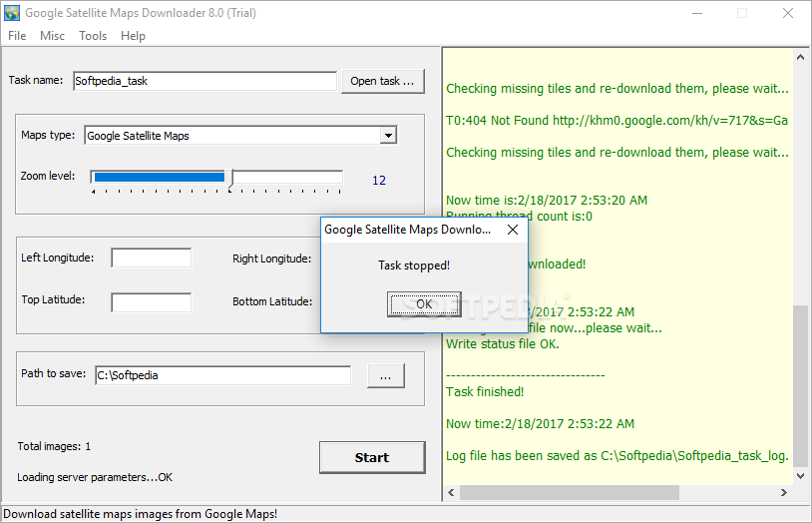Click the 'Total images: 1' label

click(x=55, y=446)
